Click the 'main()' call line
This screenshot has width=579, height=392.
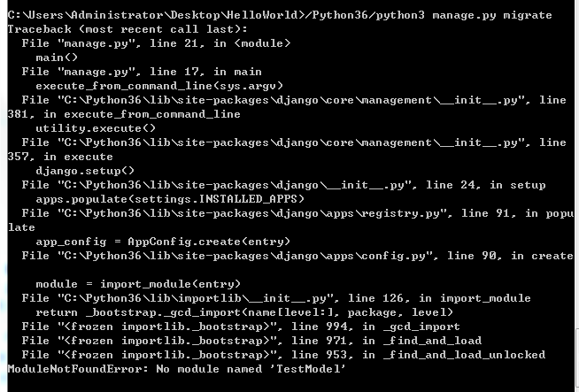57,58
